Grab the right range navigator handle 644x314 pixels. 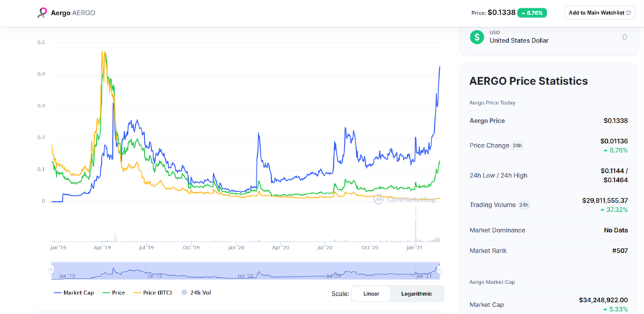440,269
